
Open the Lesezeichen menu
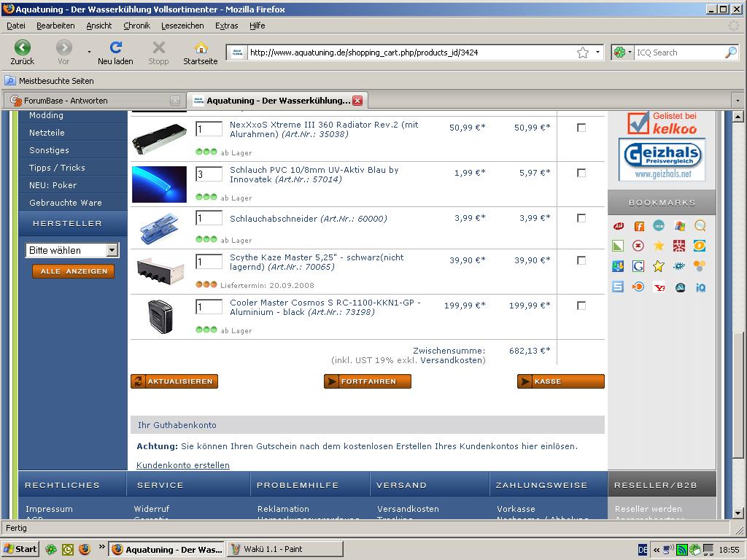tap(182, 26)
